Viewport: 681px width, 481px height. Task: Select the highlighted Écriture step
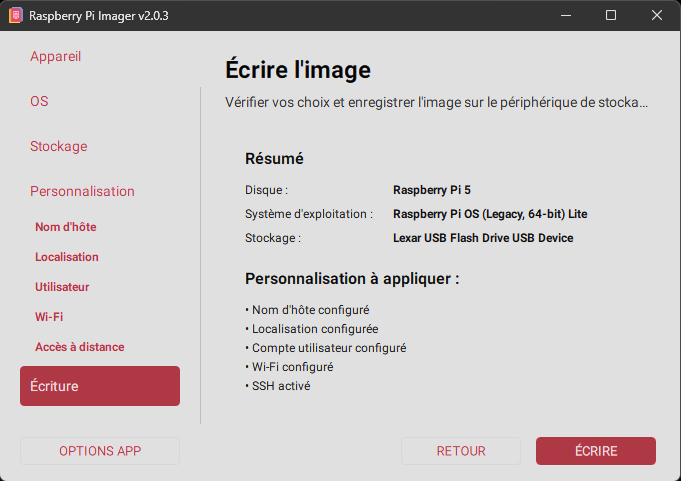click(100, 386)
